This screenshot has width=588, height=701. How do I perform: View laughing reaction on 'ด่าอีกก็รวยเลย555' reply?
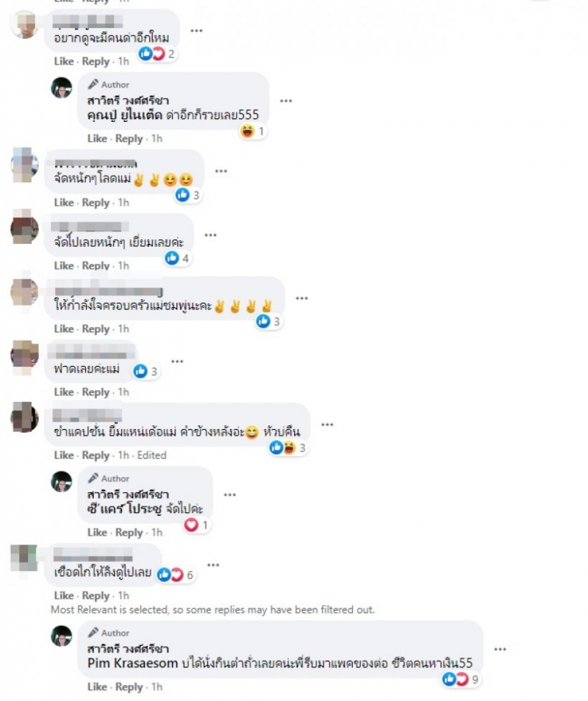pyautogui.click(x=247, y=131)
